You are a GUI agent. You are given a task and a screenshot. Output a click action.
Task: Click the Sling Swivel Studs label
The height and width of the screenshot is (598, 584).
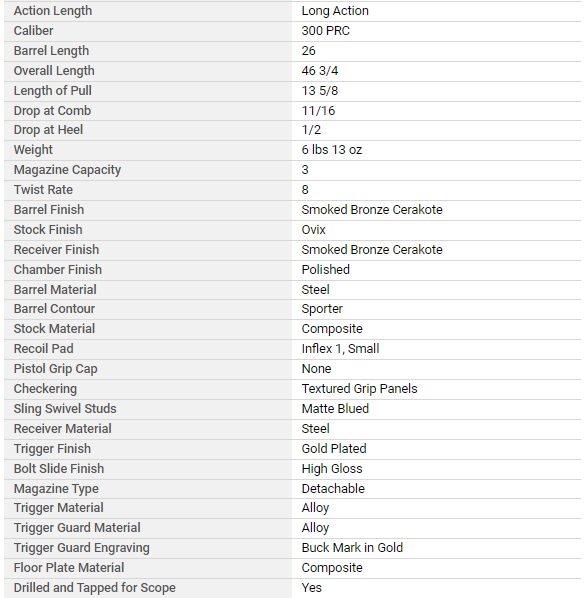(65, 409)
